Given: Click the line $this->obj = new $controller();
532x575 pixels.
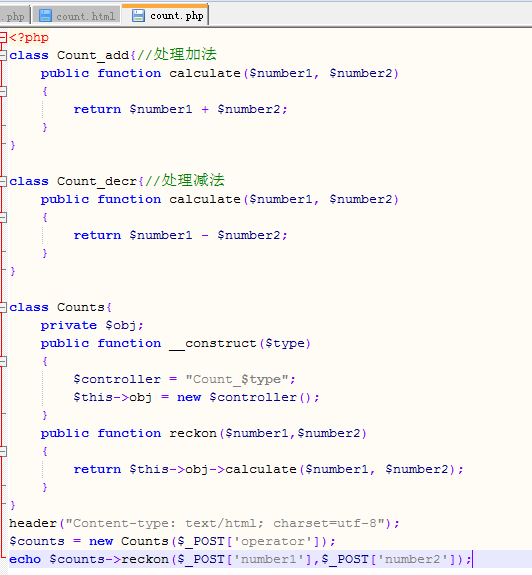Looking at the screenshot, I should click(197, 397).
